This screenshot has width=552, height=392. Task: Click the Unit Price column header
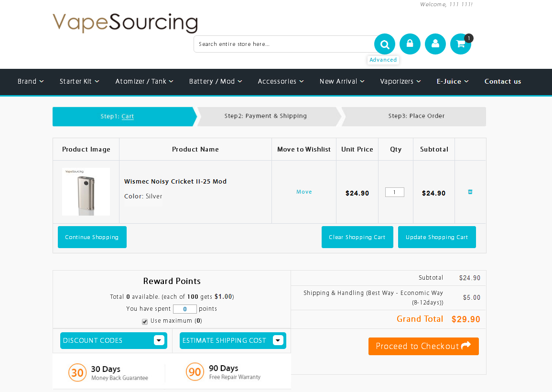(357, 149)
